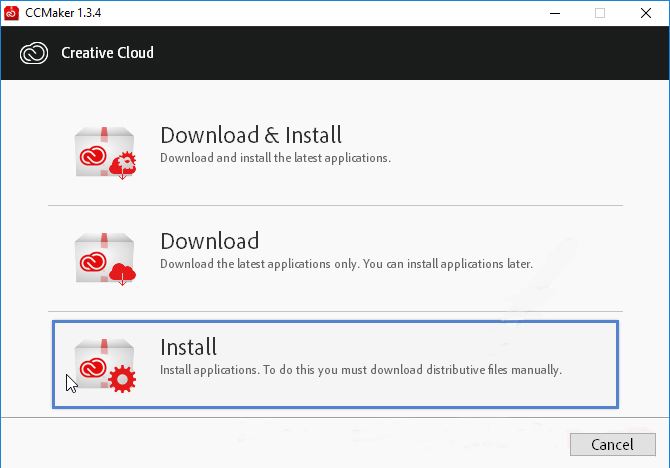
Task: Minimize the CCMaker window
Action: [555, 13]
